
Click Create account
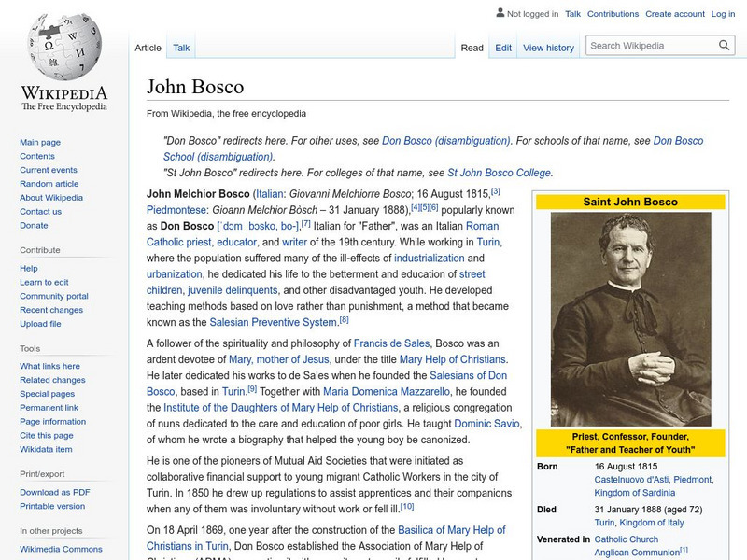[674, 14]
